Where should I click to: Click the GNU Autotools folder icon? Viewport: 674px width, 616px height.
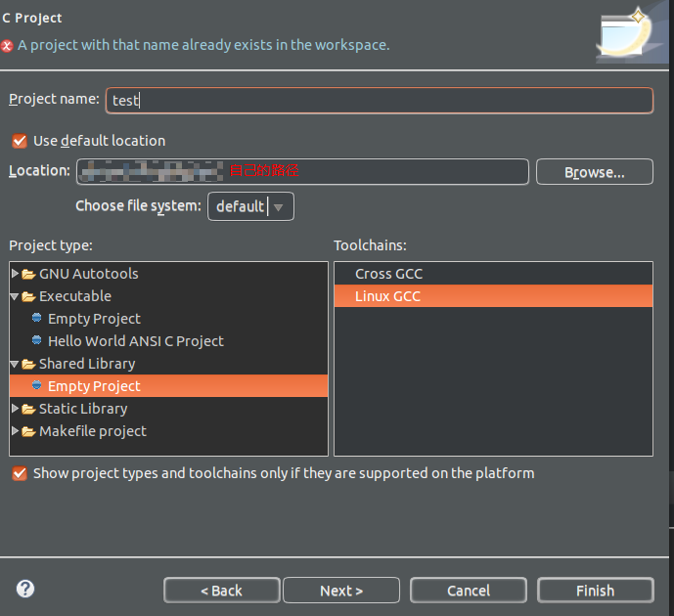point(28,274)
